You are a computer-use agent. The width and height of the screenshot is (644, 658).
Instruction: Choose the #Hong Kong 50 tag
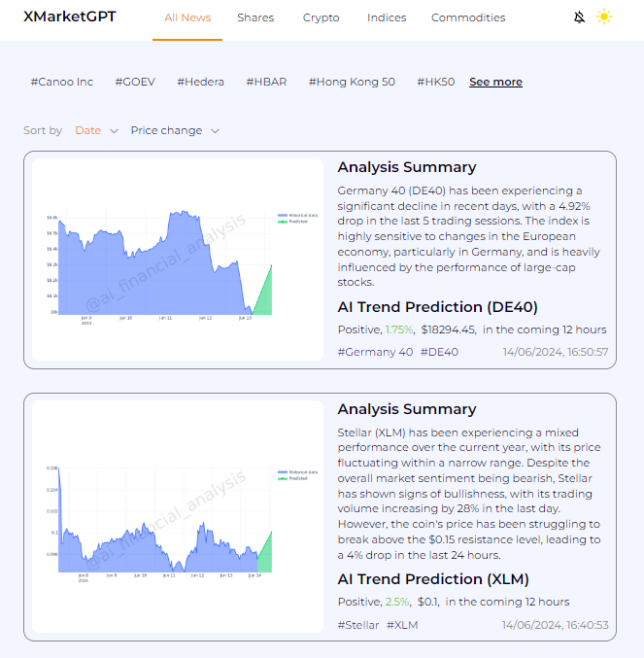click(352, 82)
